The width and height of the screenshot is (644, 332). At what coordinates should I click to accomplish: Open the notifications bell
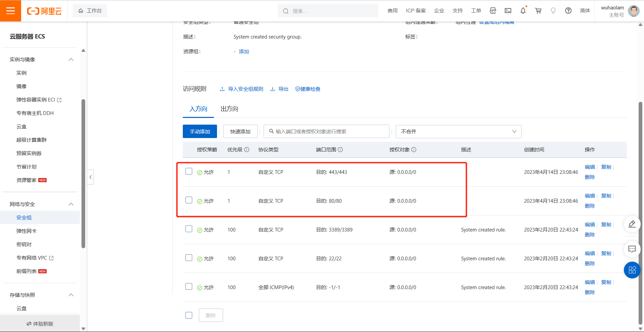point(523,11)
